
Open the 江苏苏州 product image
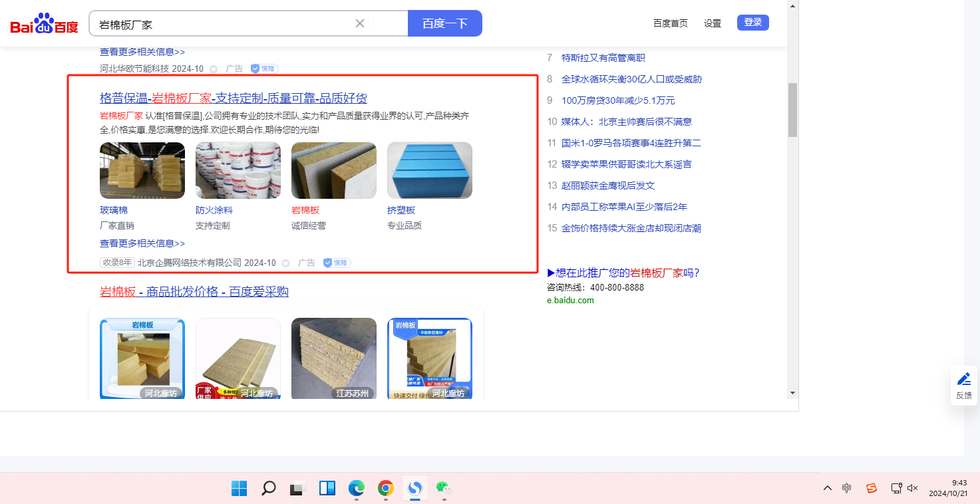(x=334, y=359)
